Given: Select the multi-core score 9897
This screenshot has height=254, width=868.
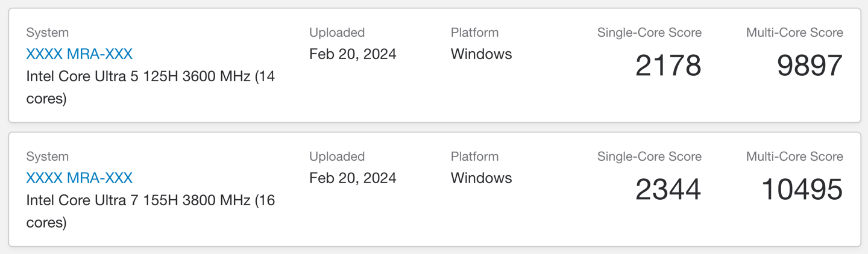Looking at the screenshot, I should click(809, 66).
